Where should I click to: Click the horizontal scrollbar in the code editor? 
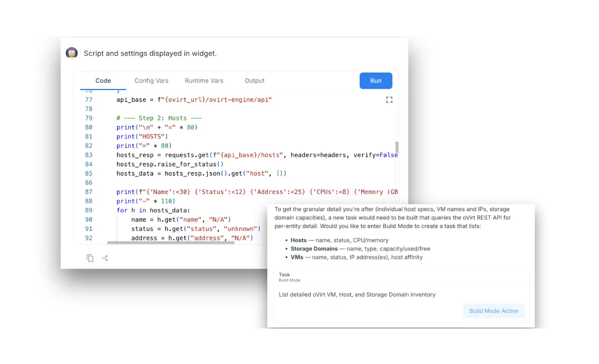click(x=171, y=243)
